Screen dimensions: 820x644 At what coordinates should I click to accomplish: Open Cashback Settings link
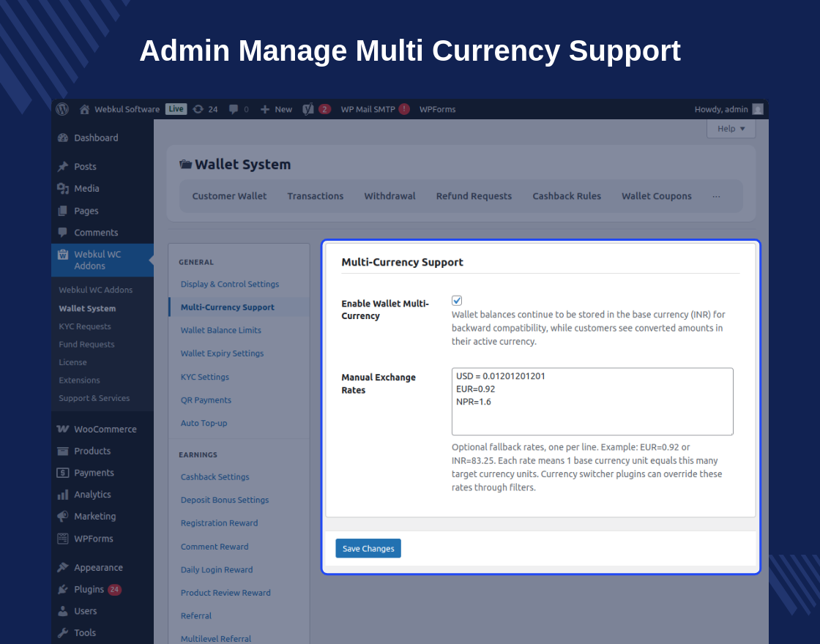(x=215, y=476)
